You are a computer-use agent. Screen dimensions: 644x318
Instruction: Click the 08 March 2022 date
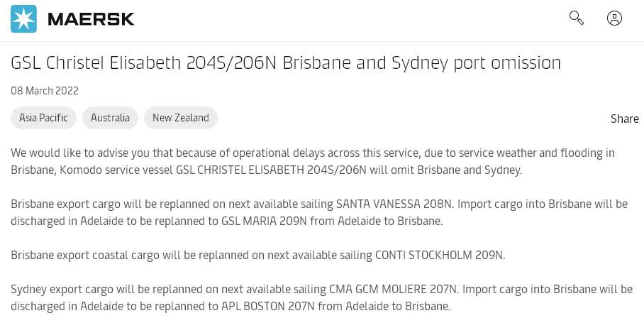pos(45,91)
